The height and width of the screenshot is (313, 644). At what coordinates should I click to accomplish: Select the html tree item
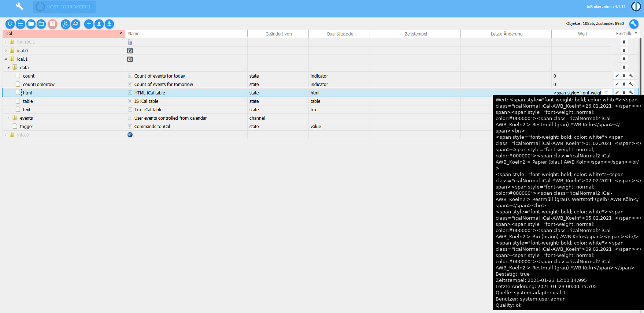(27, 93)
